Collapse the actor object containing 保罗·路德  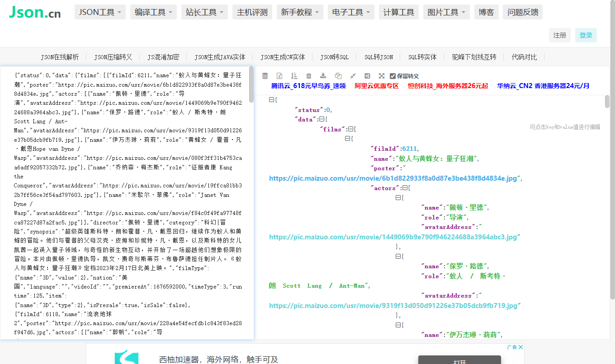click(x=398, y=256)
